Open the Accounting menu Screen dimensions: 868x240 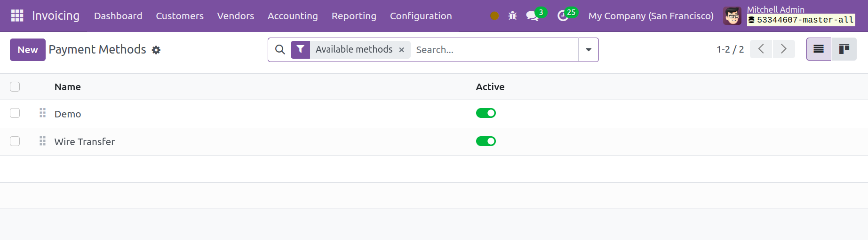(293, 16)
